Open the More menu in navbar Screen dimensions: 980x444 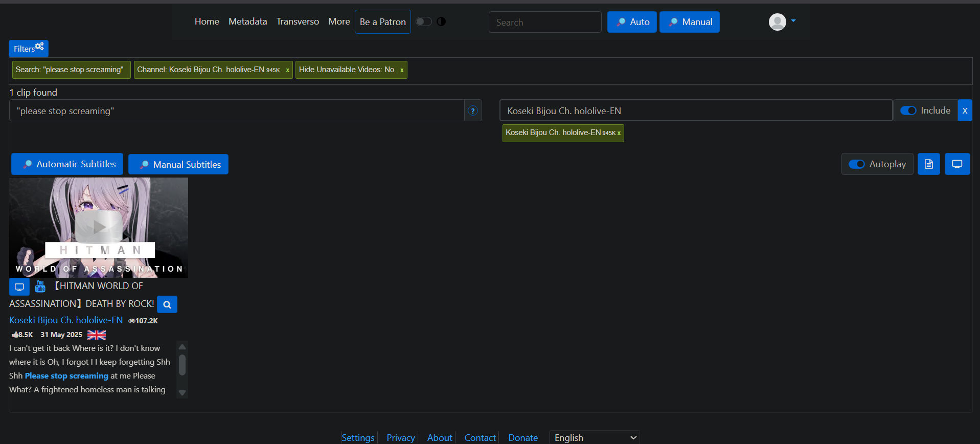(339, 21)
